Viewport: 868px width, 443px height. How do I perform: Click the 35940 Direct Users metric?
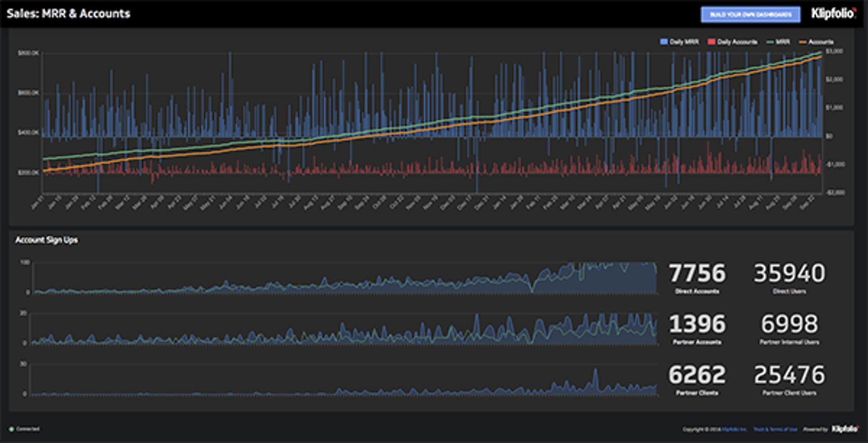point(789,273)
